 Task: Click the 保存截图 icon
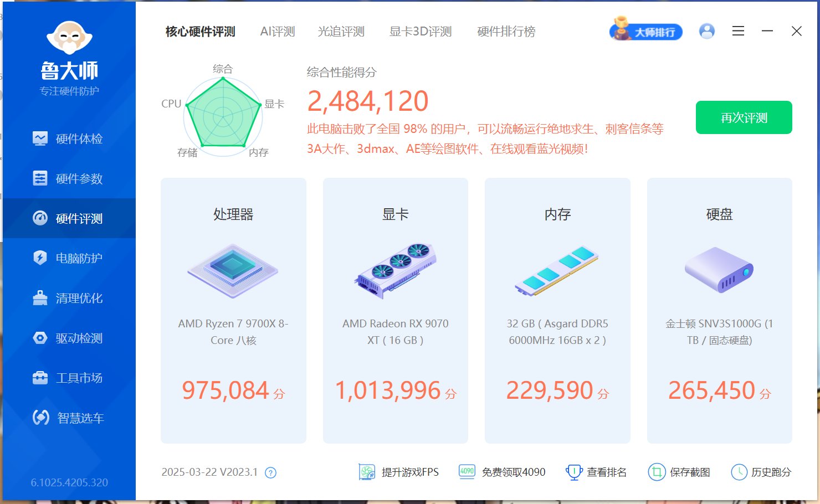tap(657, 472)
